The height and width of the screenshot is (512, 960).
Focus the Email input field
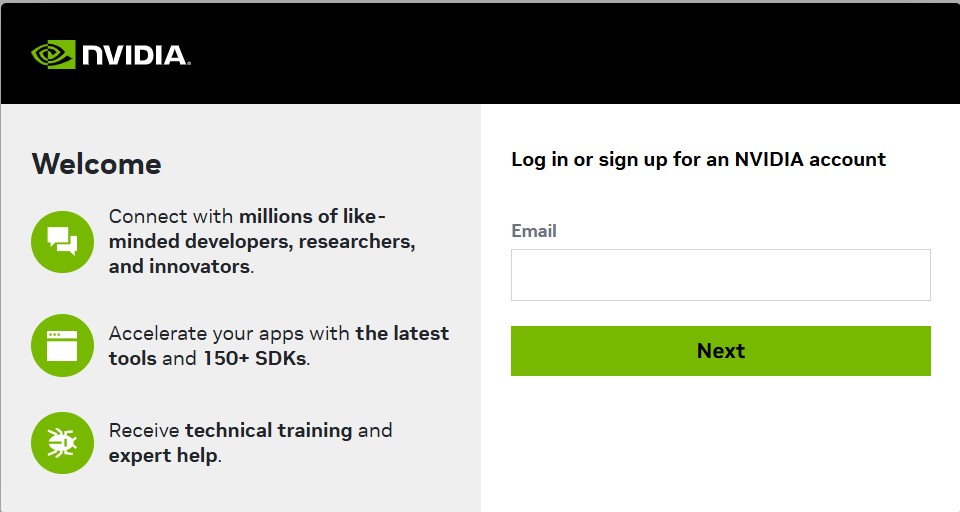721,275
